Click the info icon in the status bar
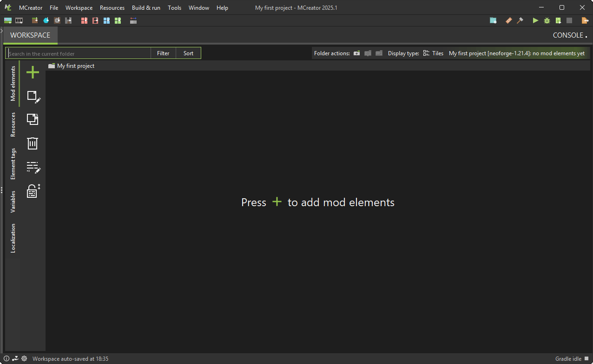The width and height of the screenshot is (593, 364). pyautogui.click(x=7, y=358)
